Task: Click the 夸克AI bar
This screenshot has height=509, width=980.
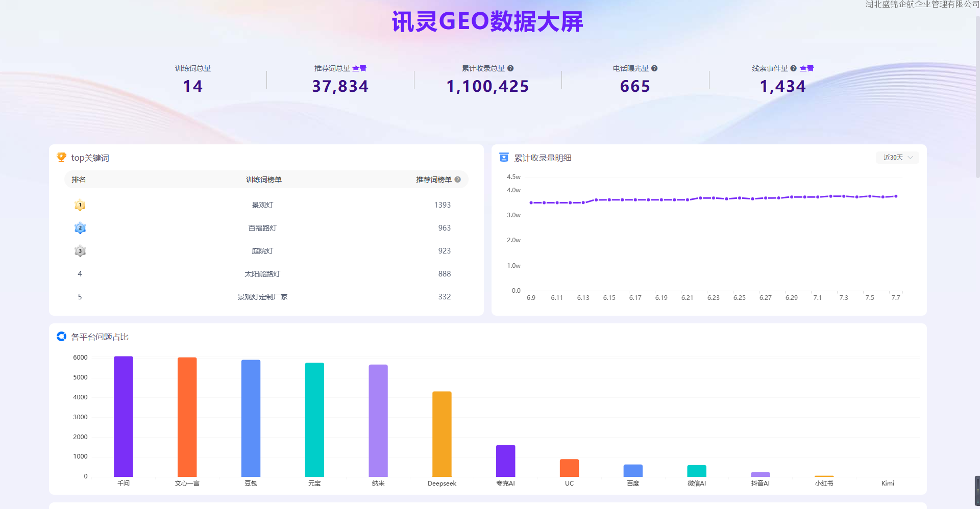Action: tap(506, 461)
